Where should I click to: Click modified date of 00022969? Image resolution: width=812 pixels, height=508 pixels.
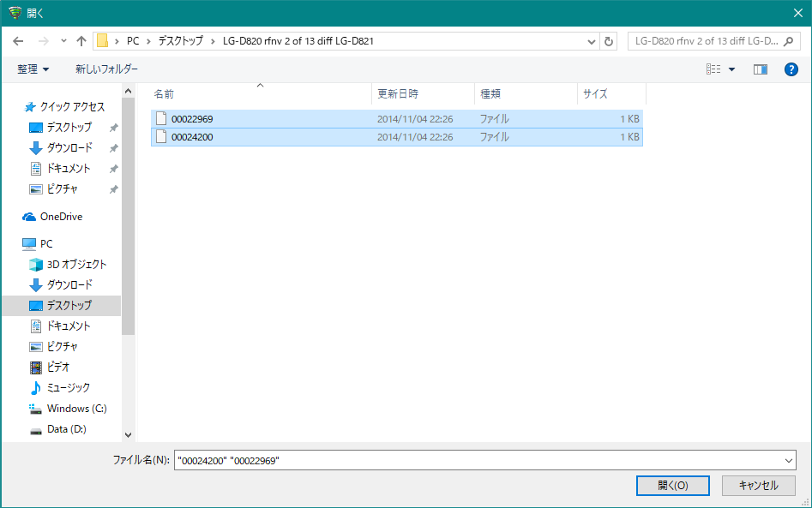[x=415, y=119]
